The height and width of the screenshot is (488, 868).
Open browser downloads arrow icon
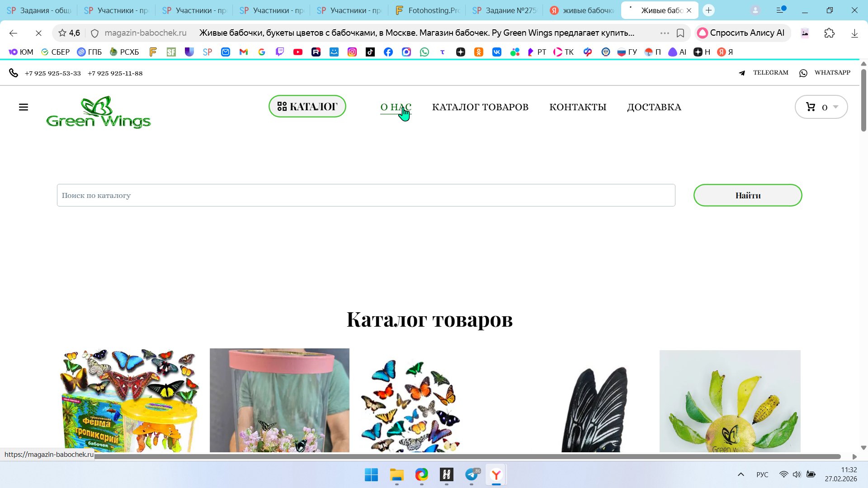(x=854, y=33)
